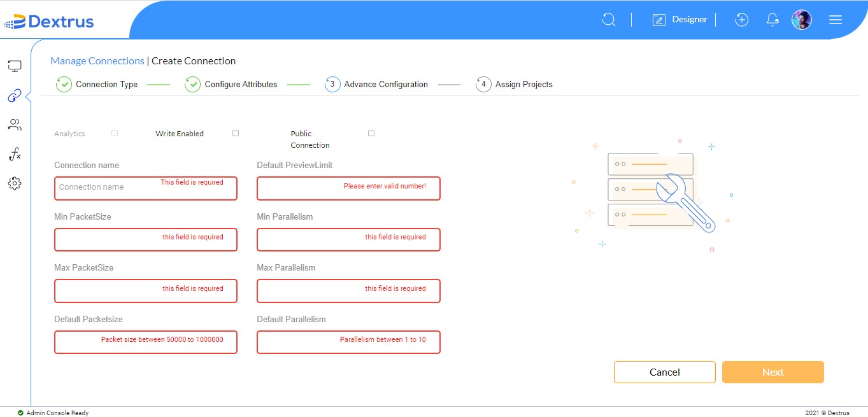The width and height of the screenshot is (868, 417).
Task: Open the notifications bell icon
Action: pos(772,20)
